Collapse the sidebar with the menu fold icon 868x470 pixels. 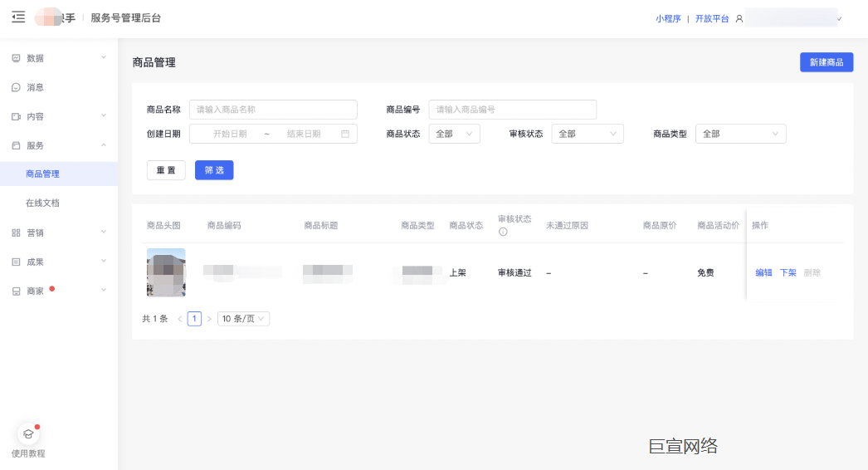pyautogui.click(x=18, y=17)
